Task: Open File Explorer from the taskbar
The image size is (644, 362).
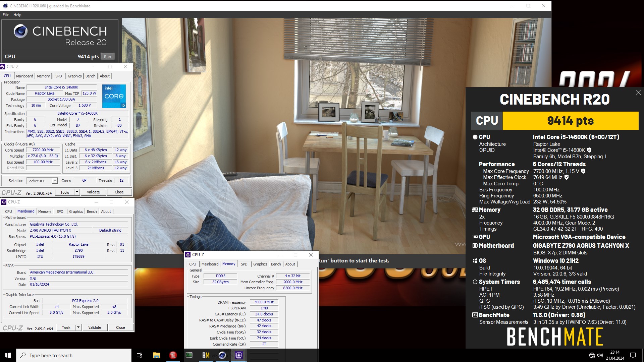Action: pos(156,355)
